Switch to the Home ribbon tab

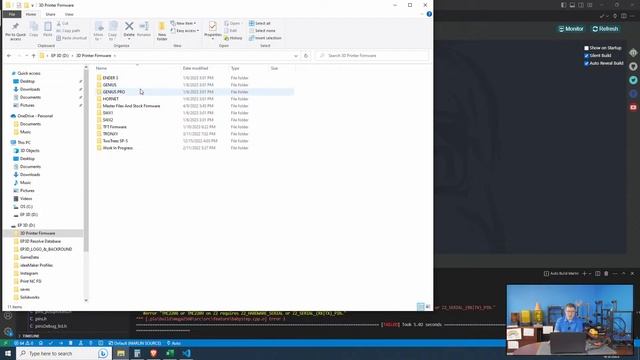click(x=31, y=14)
